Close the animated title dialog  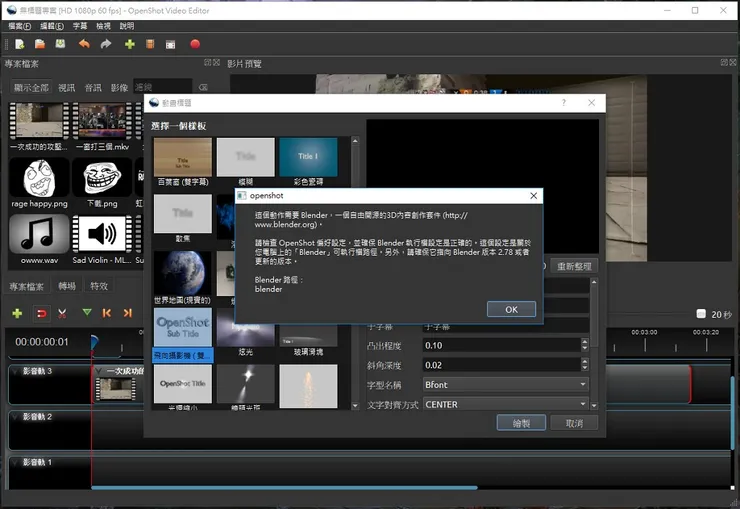[x=591, y=102]
